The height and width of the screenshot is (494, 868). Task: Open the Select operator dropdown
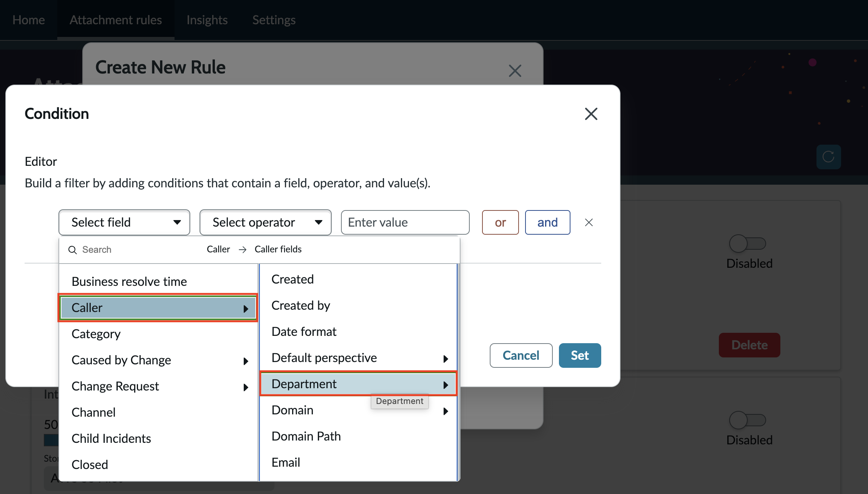tap(265, 222)
